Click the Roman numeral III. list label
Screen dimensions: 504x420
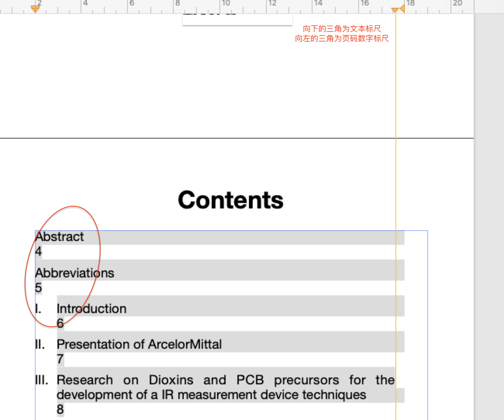click(x=41, y=380)
